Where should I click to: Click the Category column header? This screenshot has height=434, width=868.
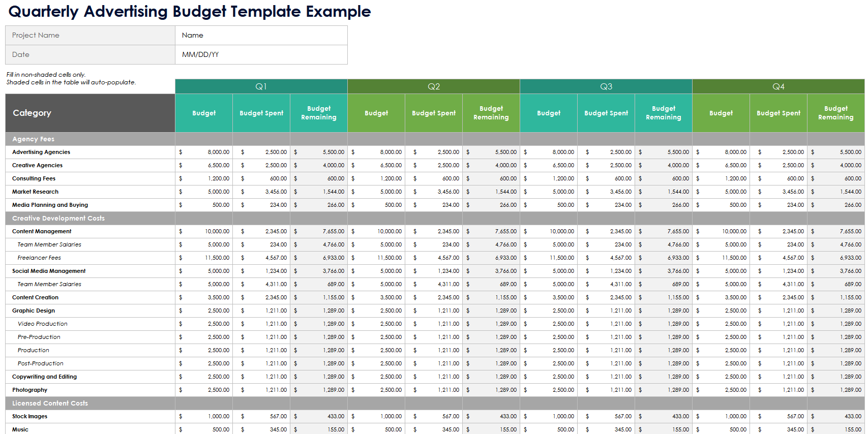(90, 113)
